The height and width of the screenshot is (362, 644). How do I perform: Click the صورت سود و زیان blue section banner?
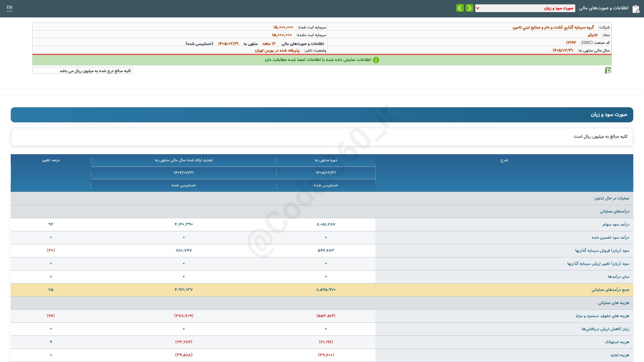point(322,115)
